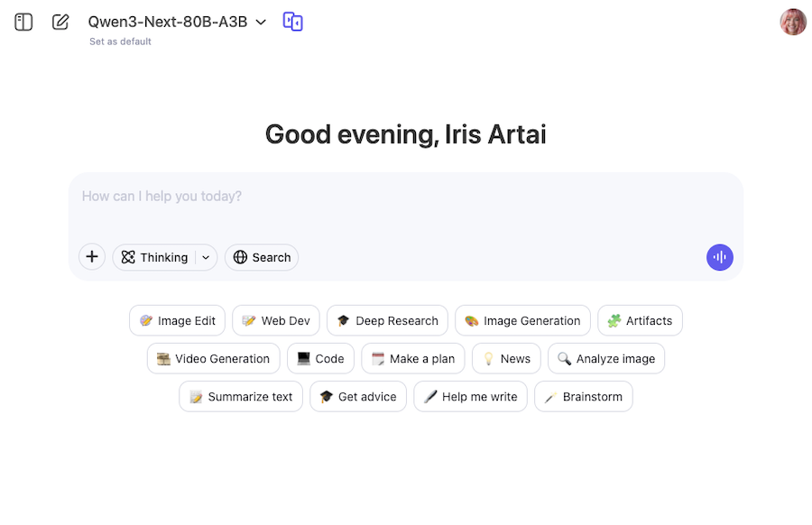This screenshot has width=812, height=525.
Task: Click the voice input microphone button
Action: [719, 257]
